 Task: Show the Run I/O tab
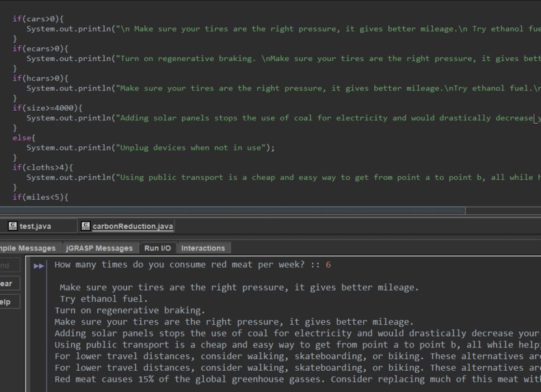point(158,248)
